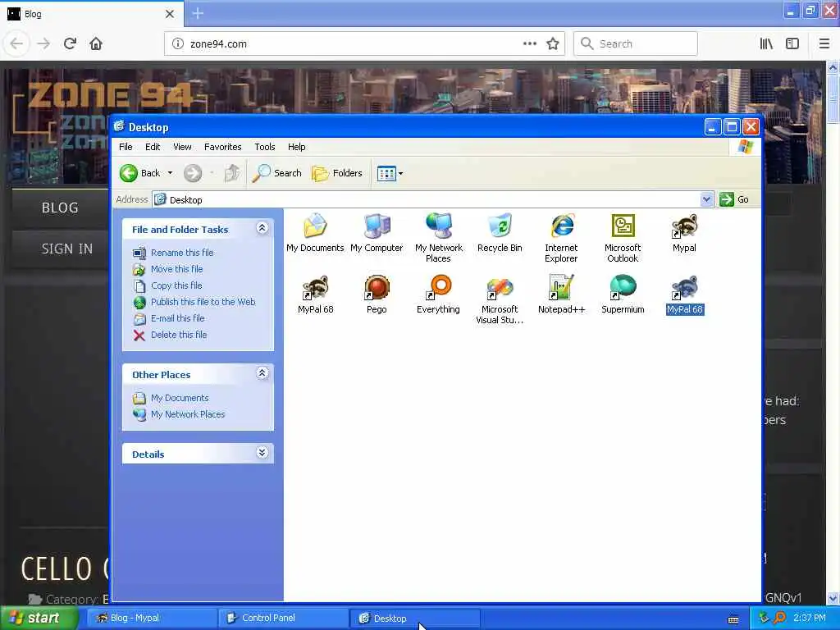Collapse the Other Places panel

coord(262,373)
